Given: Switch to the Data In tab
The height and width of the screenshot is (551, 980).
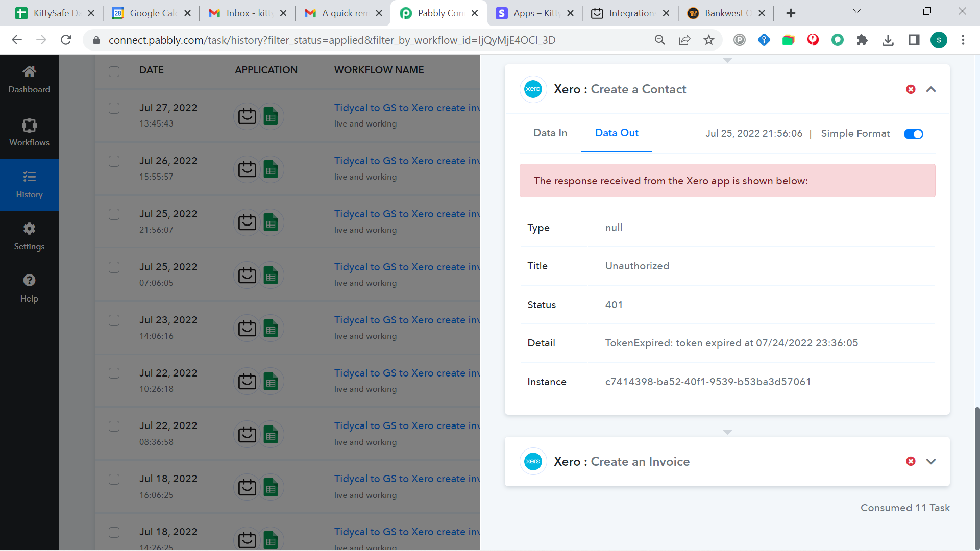Looking at the screenshot, I should [x=550, y=133].
